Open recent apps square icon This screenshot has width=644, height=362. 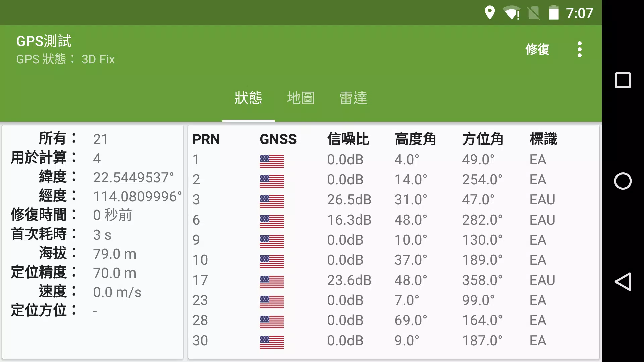[623, 80]
